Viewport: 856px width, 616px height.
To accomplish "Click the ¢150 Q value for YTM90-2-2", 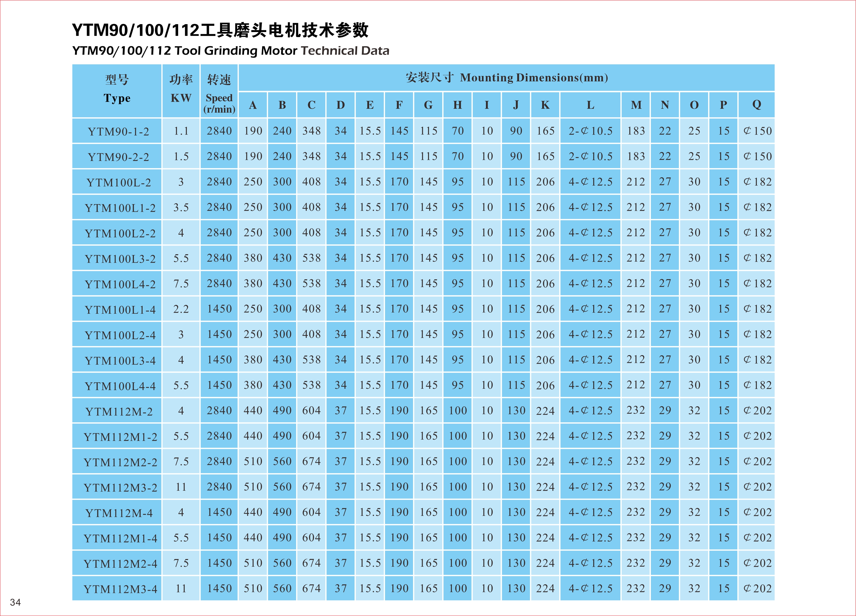I will (757, 156).
